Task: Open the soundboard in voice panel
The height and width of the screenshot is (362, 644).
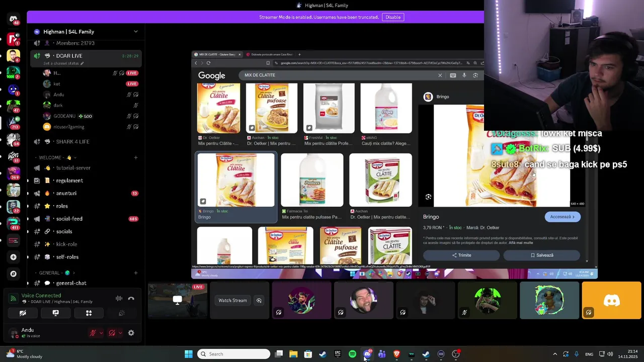Action: click(122, 313)
